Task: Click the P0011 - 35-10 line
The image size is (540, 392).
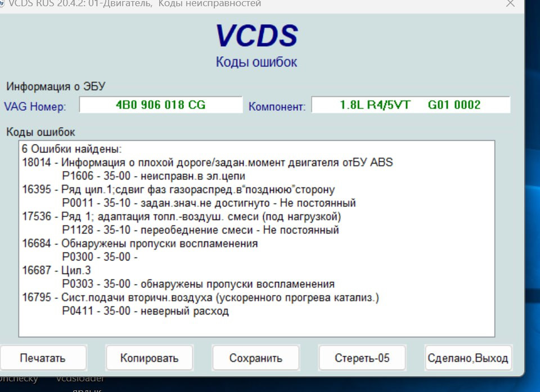Action: click(209, 203)
